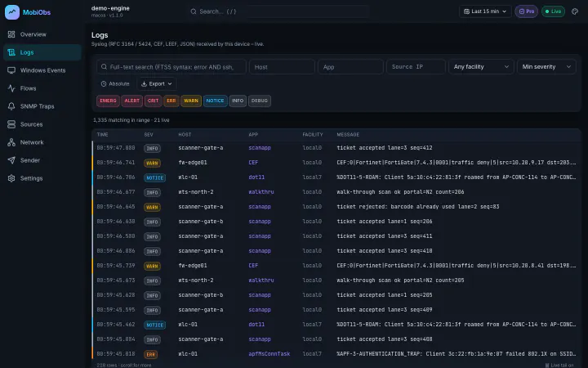Open the Sender paper-plane icon
The height and width of the screenshot is (368, 588).
click(x=11, y=160)
